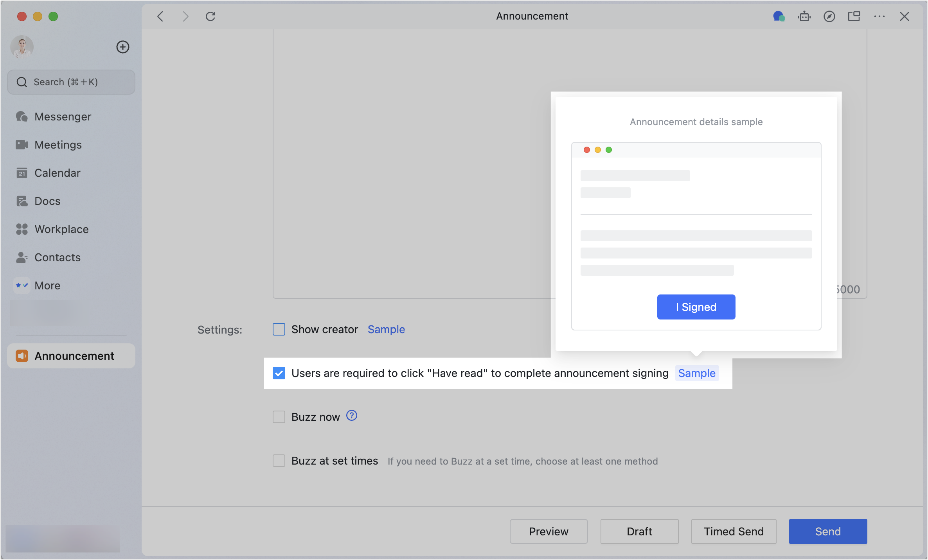The image size is (928, 560).
Task: Open page in separate window icon
Action: pos(854,16)
